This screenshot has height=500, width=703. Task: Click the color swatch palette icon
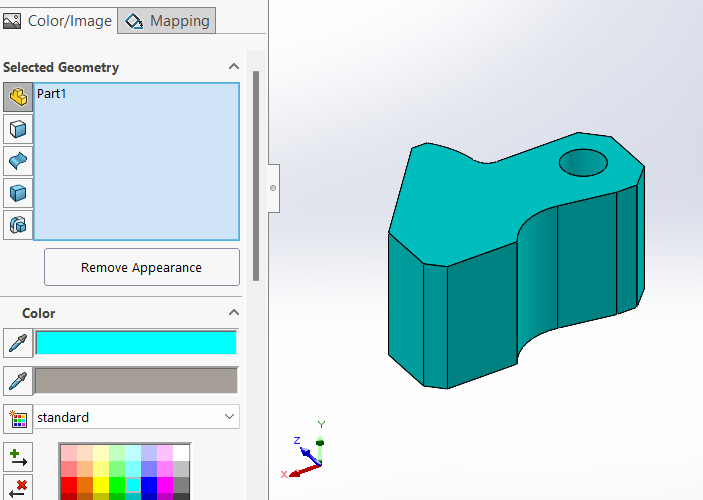(x=17, y=418)
